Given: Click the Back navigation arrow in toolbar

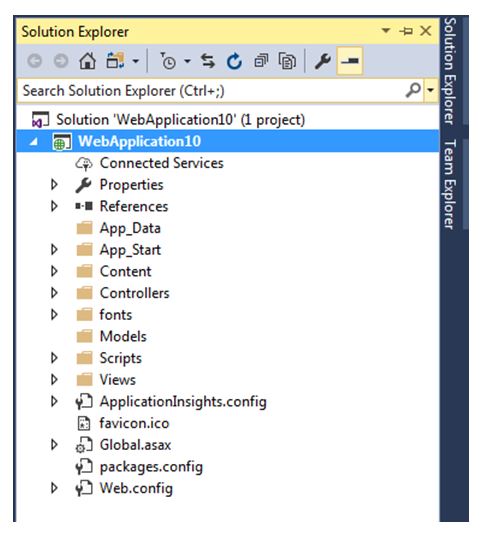Looking at the screenshot, I should [34, 61].
